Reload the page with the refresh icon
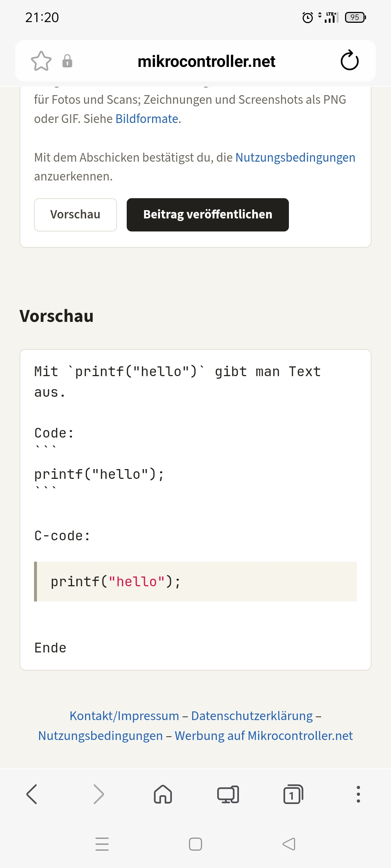 pyautogui.click(x=350, y=60)
